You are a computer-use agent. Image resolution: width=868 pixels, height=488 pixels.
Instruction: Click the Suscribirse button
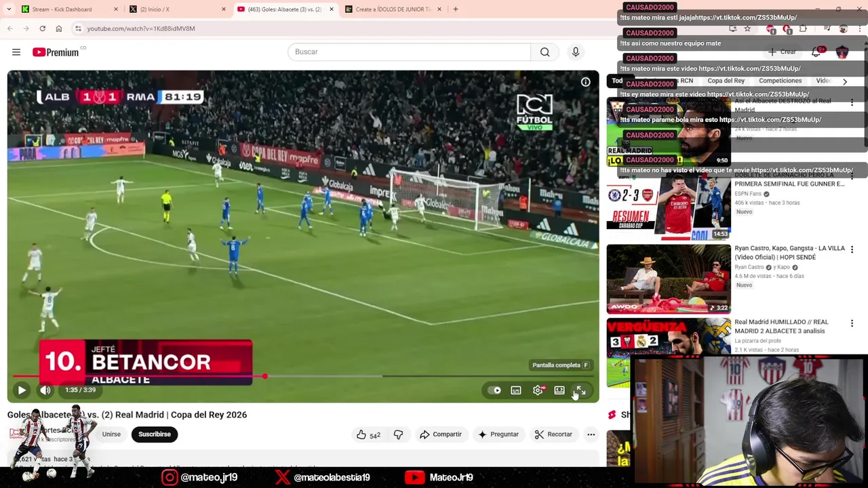click(155, 434)
